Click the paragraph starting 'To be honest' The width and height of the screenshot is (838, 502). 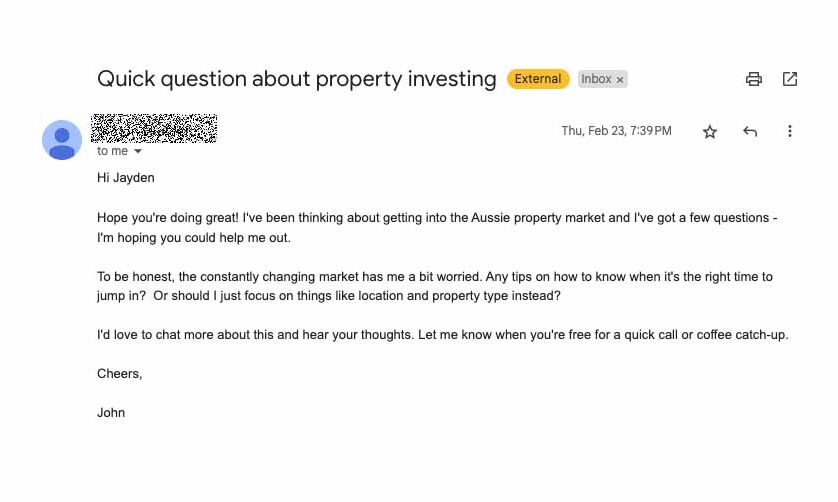click(x=435, y=286)
